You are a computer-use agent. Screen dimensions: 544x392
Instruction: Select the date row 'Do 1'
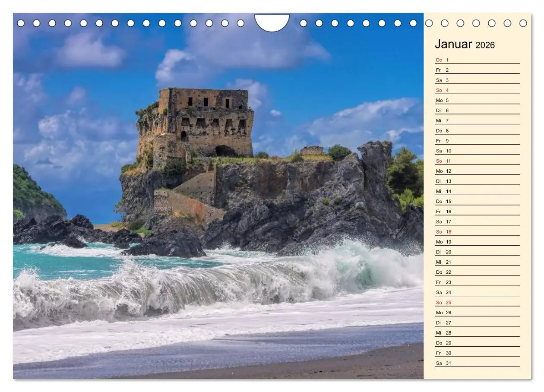pyautogui.click(x=477, y=60)
